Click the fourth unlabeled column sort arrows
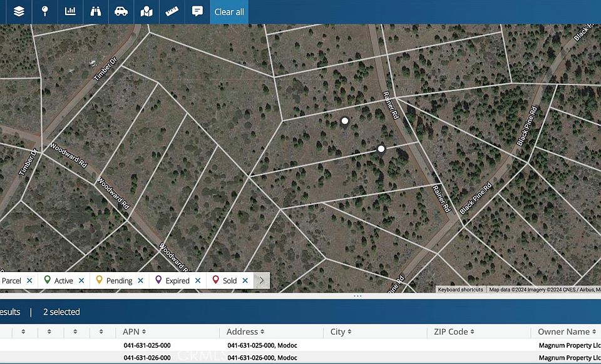This screenshot has width=601, height=364. pyautogui.click(x=101, y=331)
